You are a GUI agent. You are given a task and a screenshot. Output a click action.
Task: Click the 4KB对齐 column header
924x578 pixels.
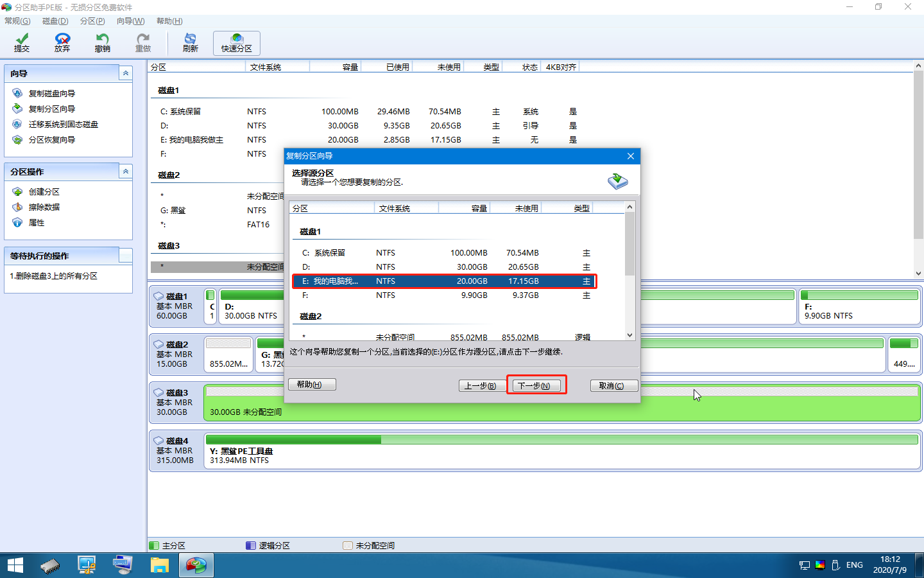[561, 67]
